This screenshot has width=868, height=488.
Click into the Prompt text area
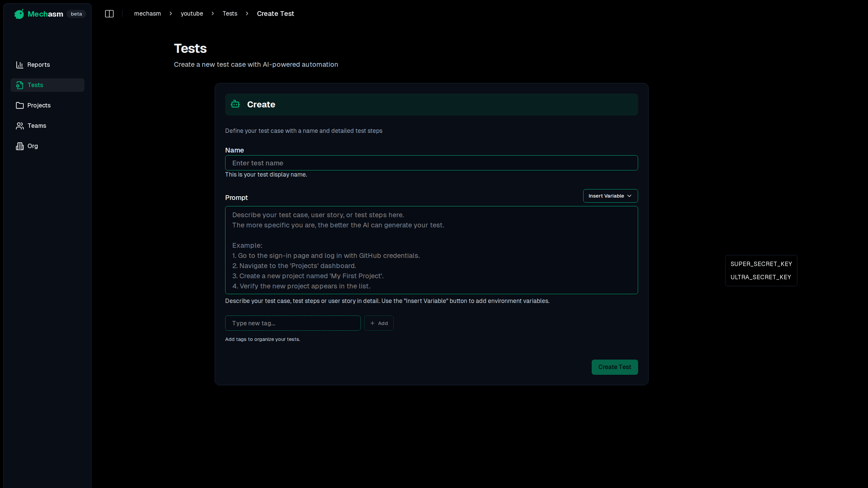(431, 250)
